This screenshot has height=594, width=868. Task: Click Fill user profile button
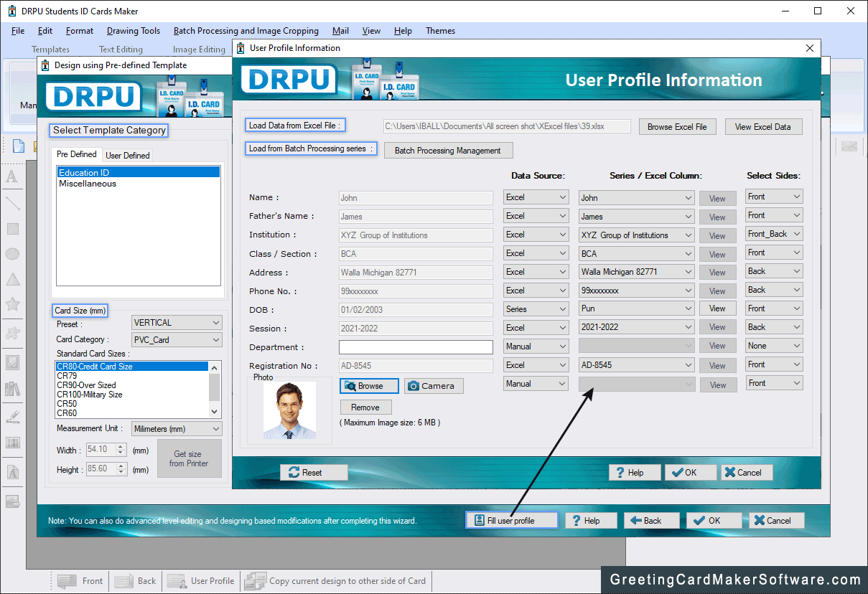511,521
